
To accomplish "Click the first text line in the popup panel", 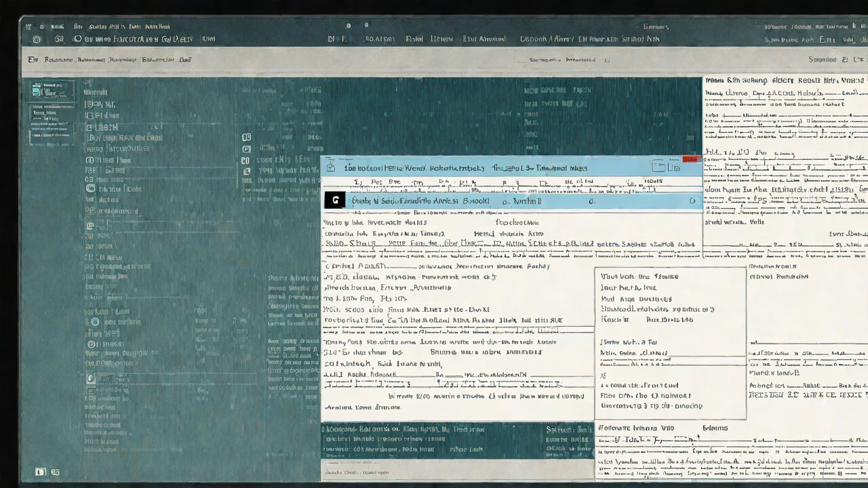I will 639,277.
